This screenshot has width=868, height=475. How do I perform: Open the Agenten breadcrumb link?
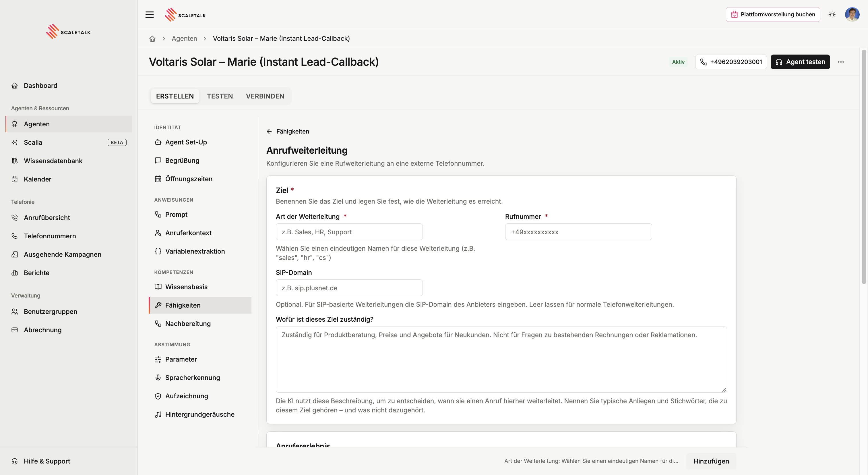[x=184, y=38]
